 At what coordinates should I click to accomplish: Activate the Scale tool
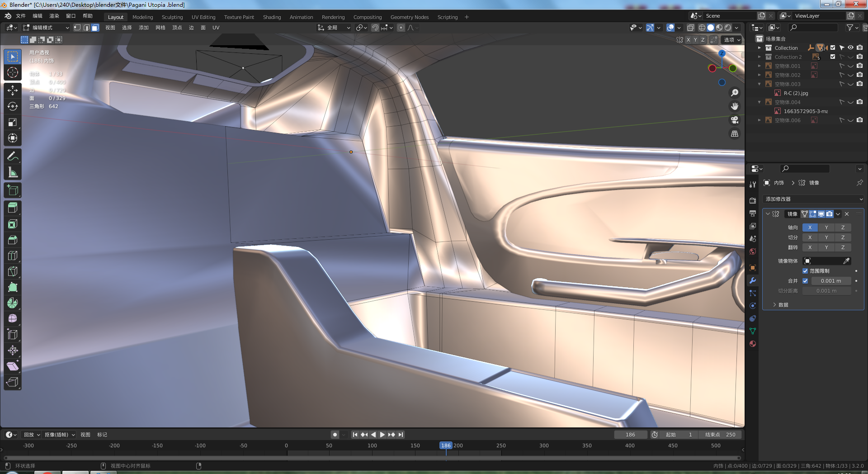(x=13, y=122)
